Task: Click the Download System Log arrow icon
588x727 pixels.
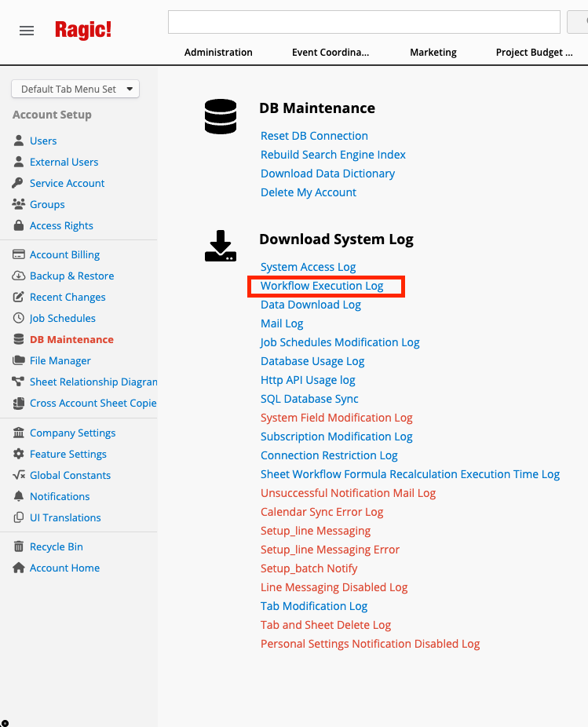Action: click(x=220, y=246)
